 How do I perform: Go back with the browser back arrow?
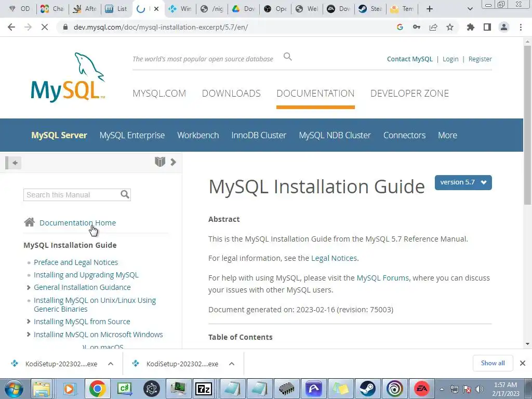coord(11,27)
